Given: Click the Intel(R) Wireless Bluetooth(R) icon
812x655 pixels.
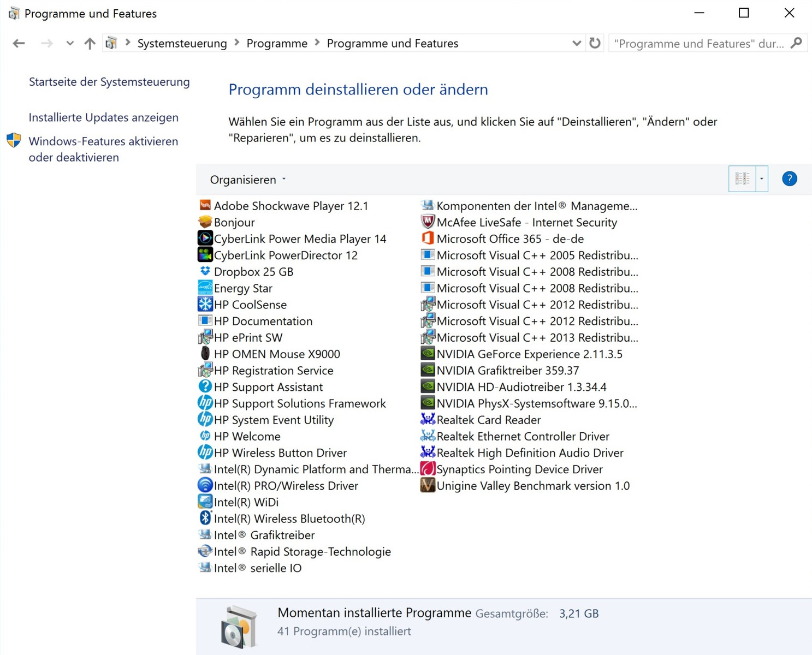Looking at the screenshot, I should click(x=205, y=518).
